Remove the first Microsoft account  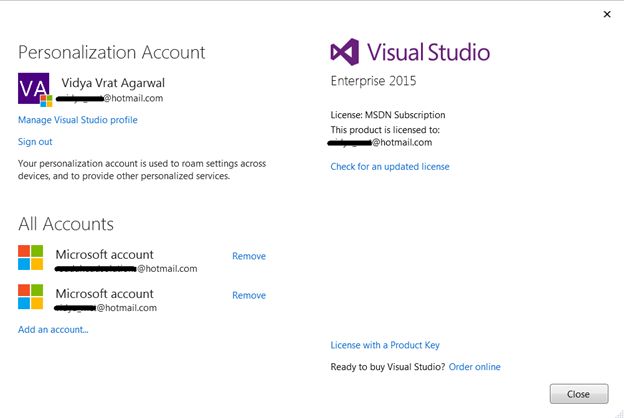(x=249, y=256)
